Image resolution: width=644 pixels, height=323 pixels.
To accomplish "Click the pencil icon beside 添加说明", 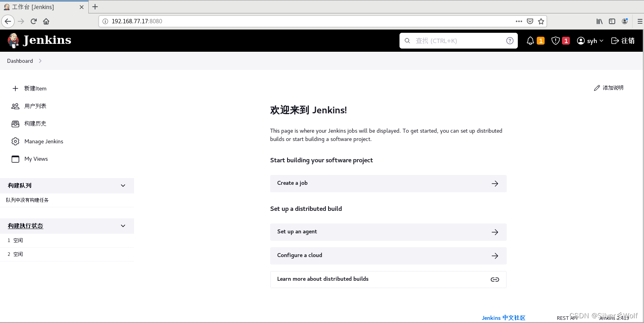I will click(597, 88).
